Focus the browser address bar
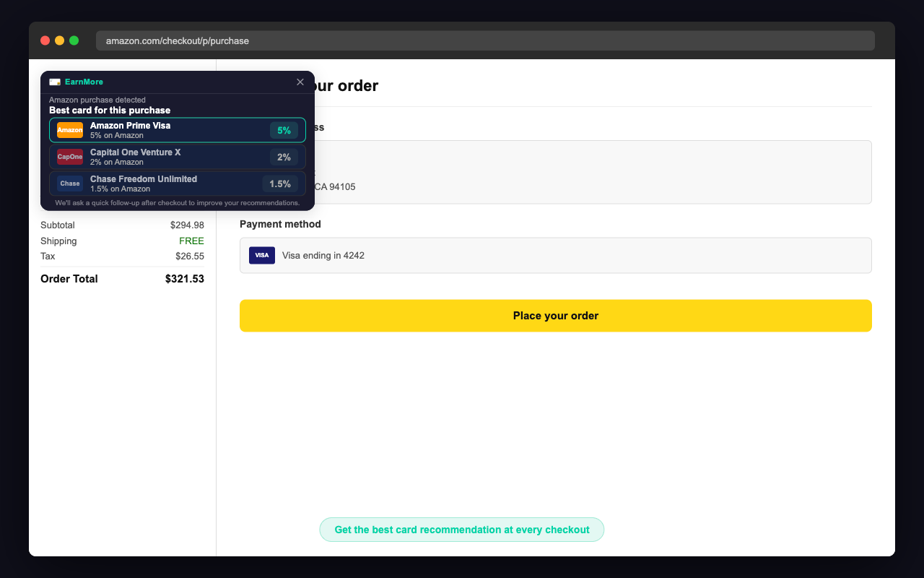Image resolution: width=924 pixels, height=578 pixels. [x=485, y=40]
